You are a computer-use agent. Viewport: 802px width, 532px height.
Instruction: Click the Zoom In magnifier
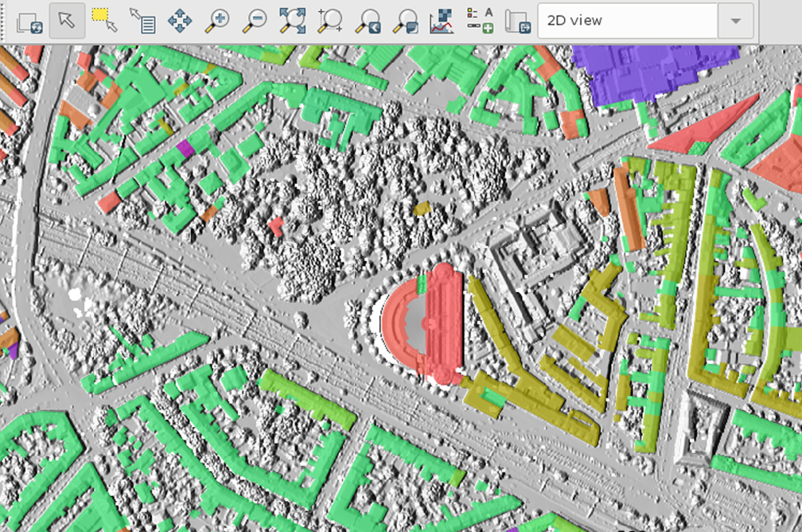(x=217, y=21)
